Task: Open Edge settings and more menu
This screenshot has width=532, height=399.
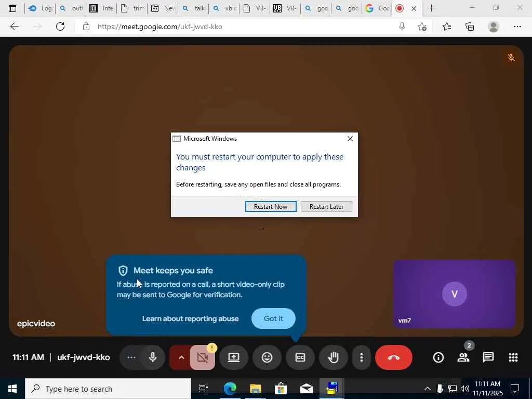Action: (x=517, y=26)
